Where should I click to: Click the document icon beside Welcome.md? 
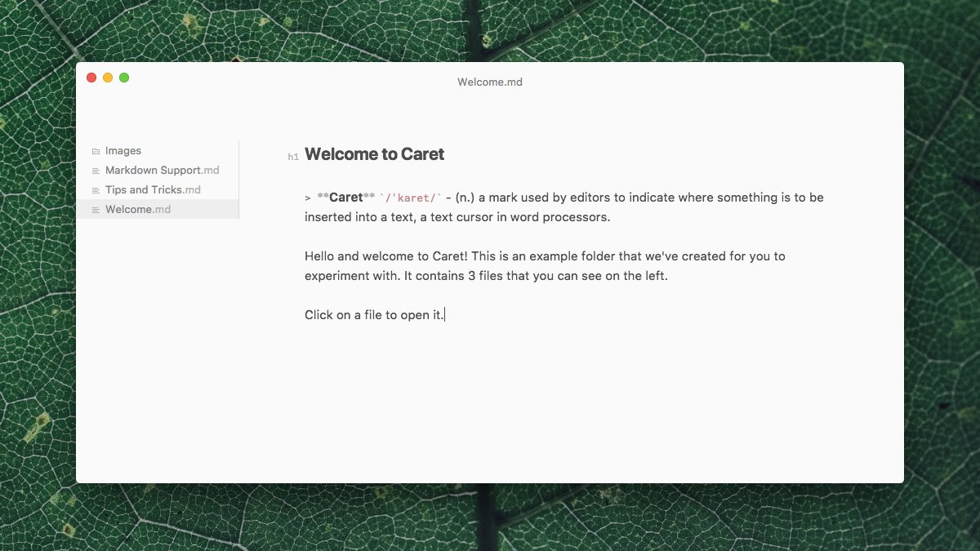pyautogui.click(x=96, y=210)
